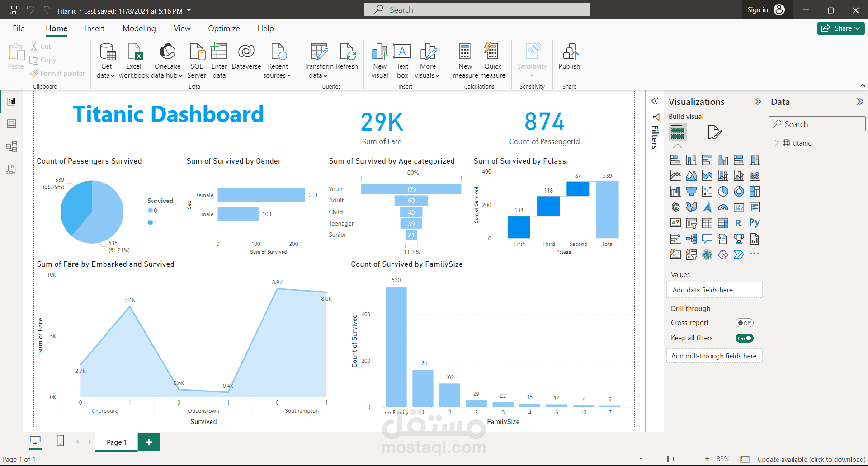Choose the Donut chart visual
This screenshot has width=868, height=466.
[739, 192]
